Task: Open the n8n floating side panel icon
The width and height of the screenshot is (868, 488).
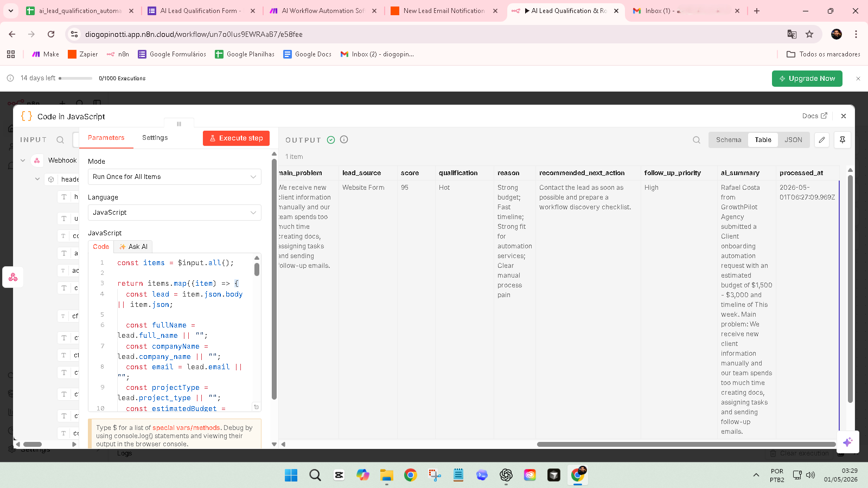Action: pos(13,277)
